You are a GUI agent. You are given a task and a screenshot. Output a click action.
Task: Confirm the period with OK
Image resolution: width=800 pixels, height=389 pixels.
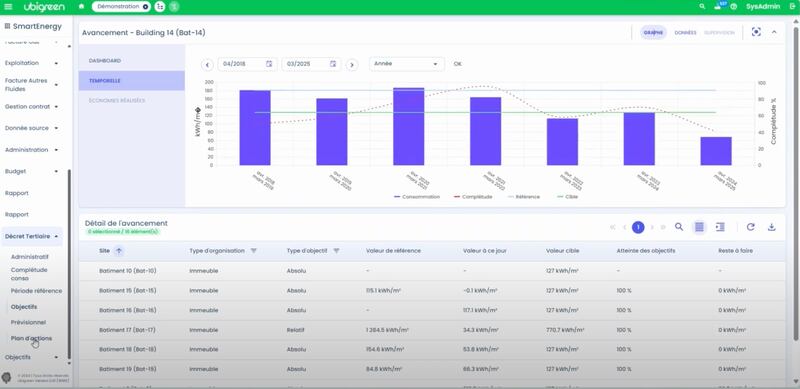tap(458, 64)
